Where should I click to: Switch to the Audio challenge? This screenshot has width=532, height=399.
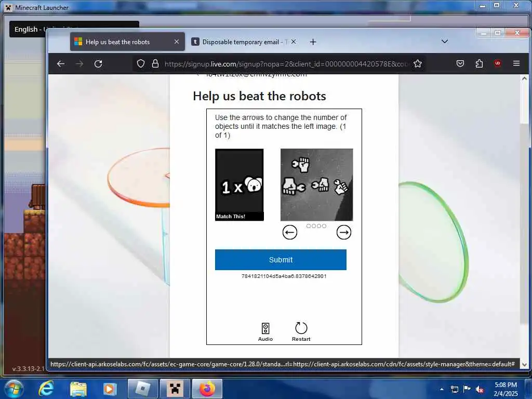265,332
